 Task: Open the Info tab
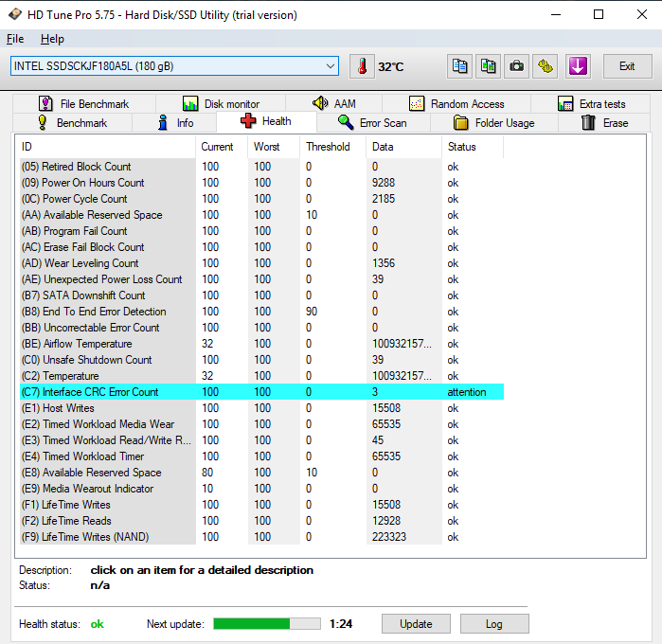pyautogui.click(x=175, y=123)
